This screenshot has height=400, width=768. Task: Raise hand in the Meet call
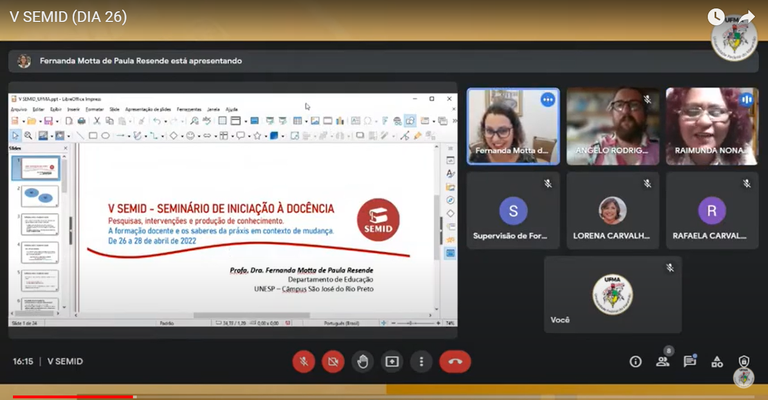[362, 362]
